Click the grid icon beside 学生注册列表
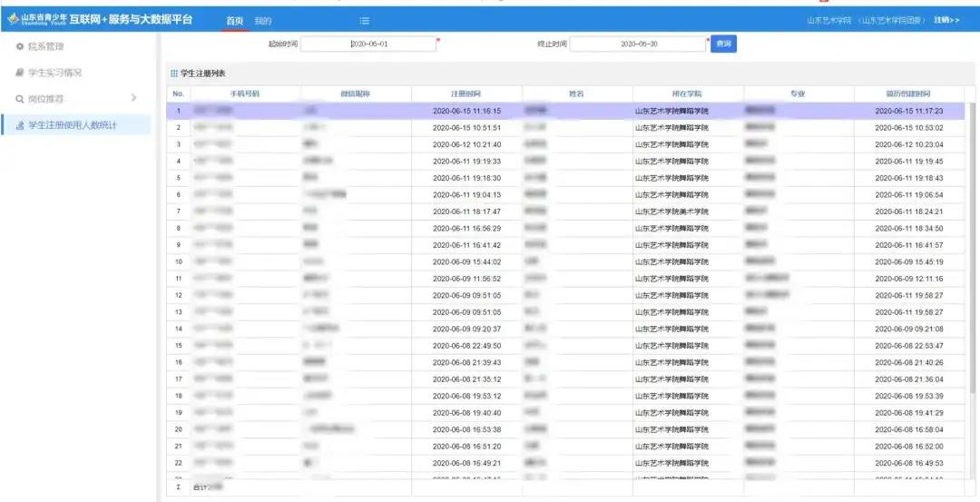The image size is (980, 502). tap(174, 73)
